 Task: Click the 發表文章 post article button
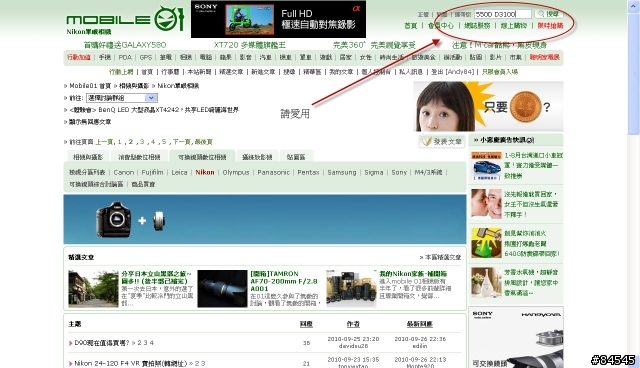click(x=442, y=142)
